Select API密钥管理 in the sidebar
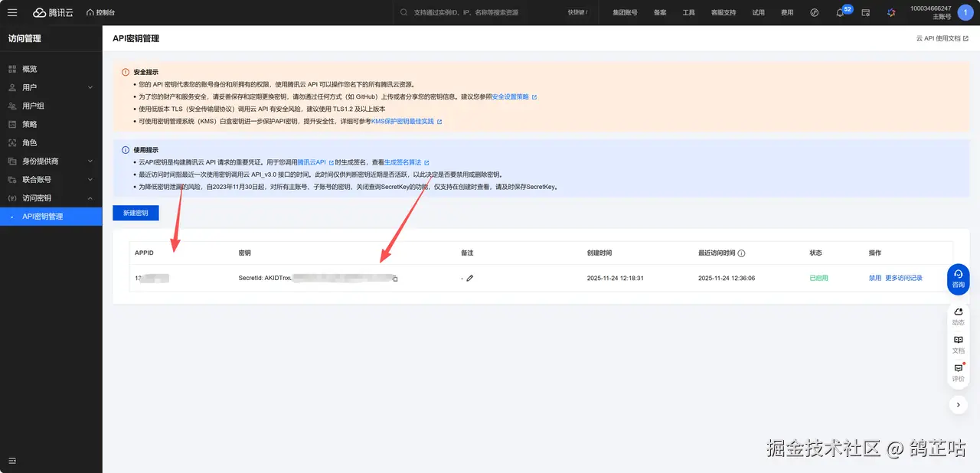The image size is (980, 473). point(51,217)
